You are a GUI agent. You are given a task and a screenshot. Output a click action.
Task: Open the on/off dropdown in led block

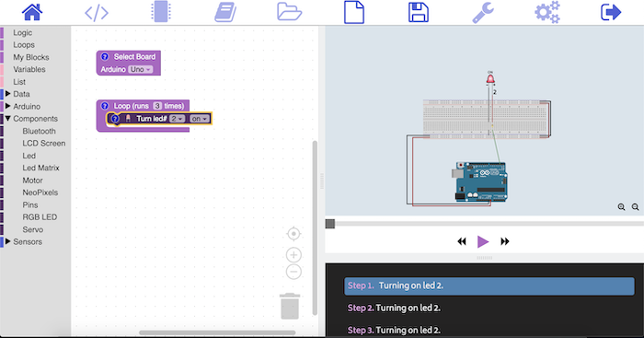pos(200,119)
